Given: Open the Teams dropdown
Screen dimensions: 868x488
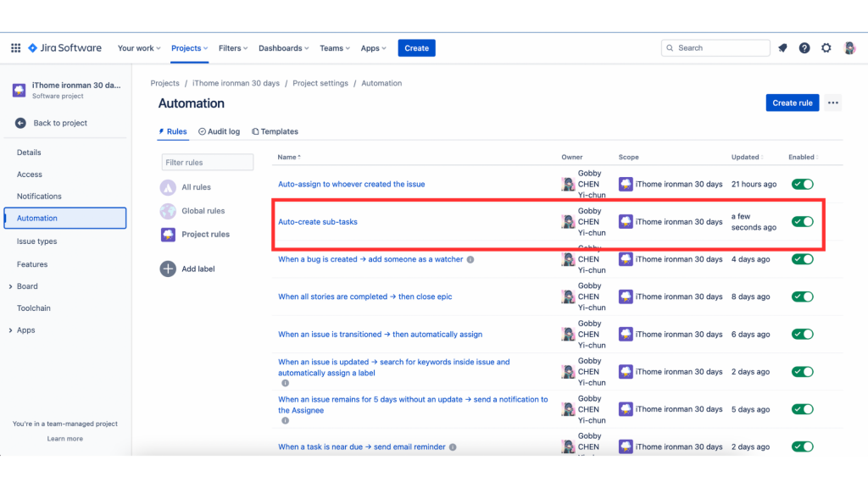Looking at the screenshot, I should [335, 48].
